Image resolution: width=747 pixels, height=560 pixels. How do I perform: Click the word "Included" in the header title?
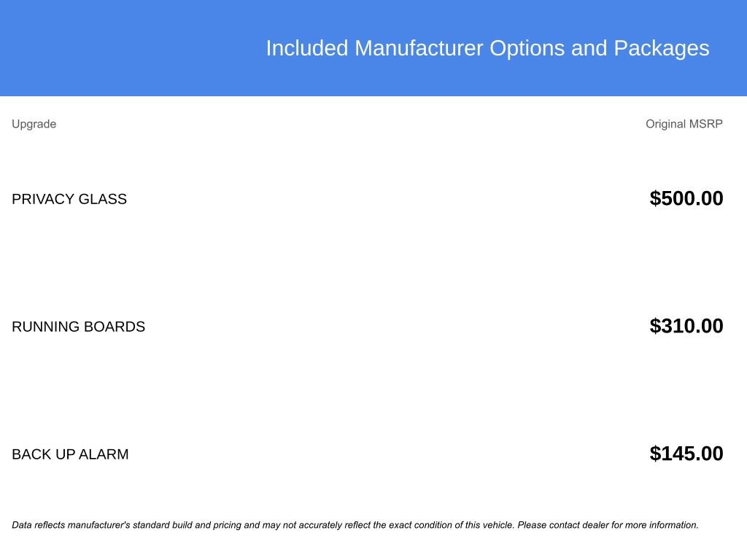tap(307, 48)
